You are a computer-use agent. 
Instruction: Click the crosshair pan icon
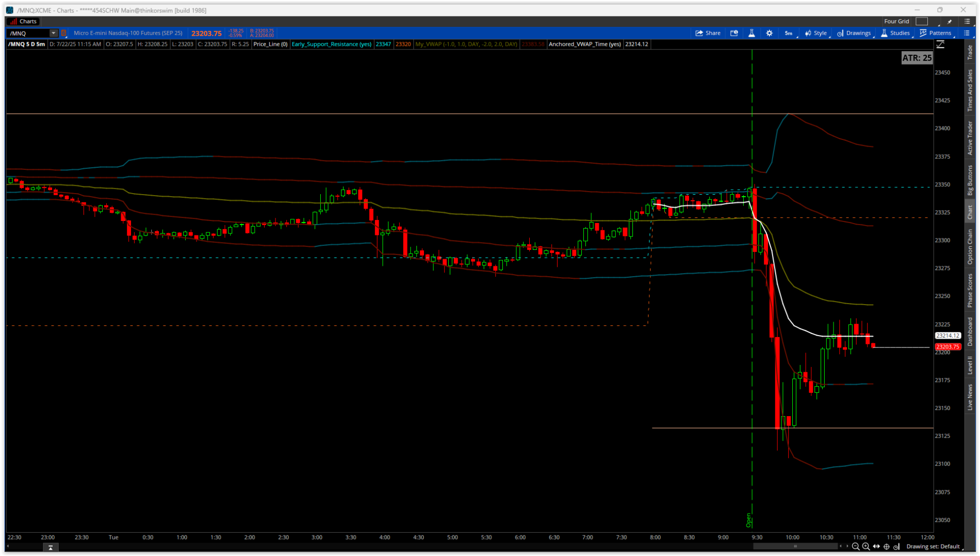(x=887, y=546)
